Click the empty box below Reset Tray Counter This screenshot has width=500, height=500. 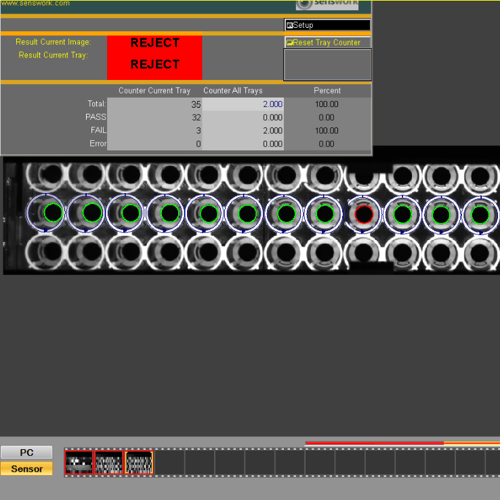point(328,65)
